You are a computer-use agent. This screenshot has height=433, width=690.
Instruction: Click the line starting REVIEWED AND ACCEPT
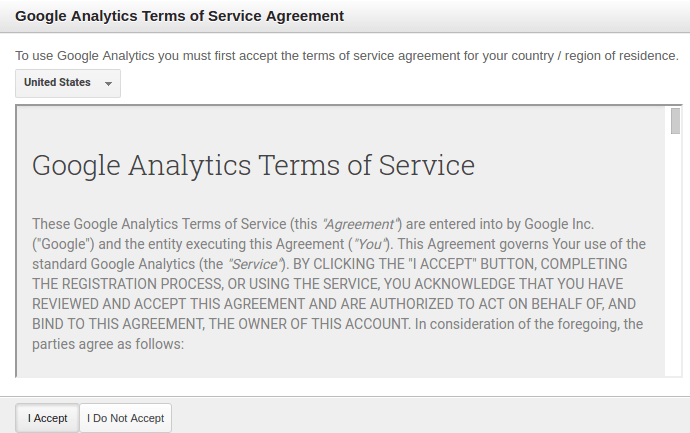[x=334, y=304]
